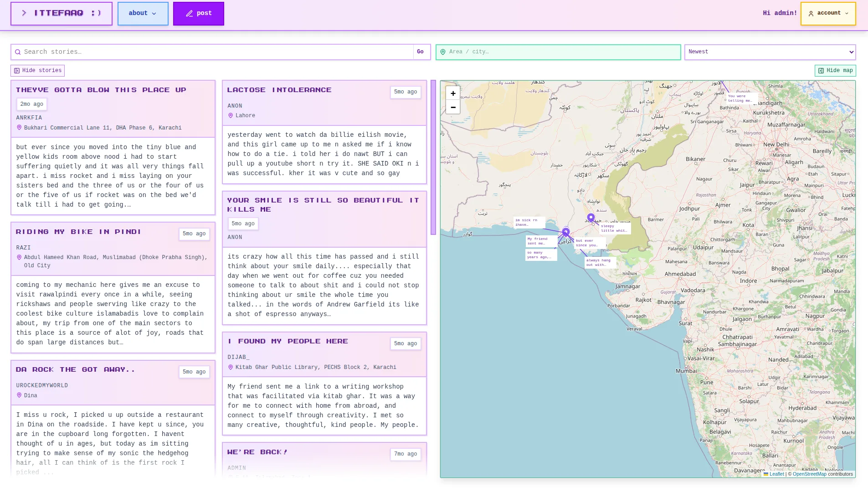Viewport: 868px width, 488px height.
Task: Zoom in on the map
Action: (453, 93)
